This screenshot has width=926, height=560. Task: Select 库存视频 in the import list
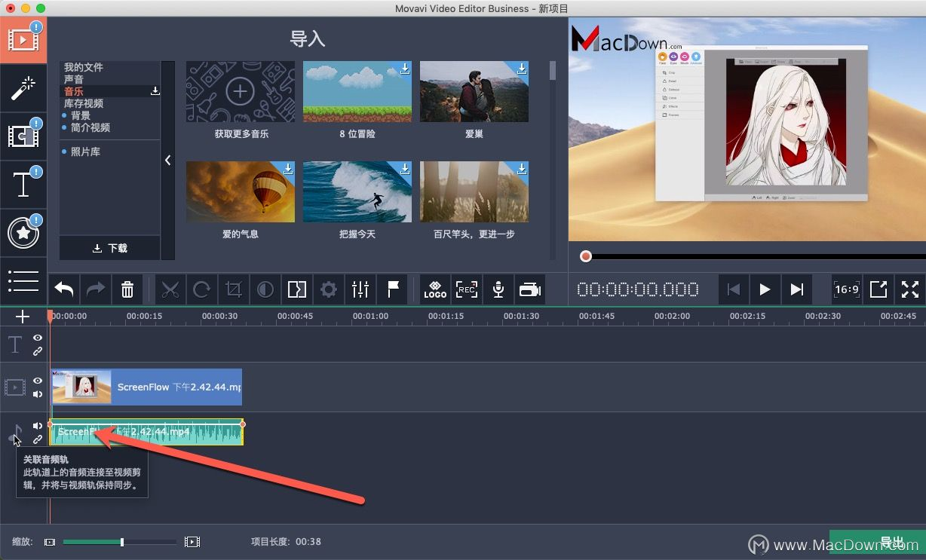[x=84, y=103]
